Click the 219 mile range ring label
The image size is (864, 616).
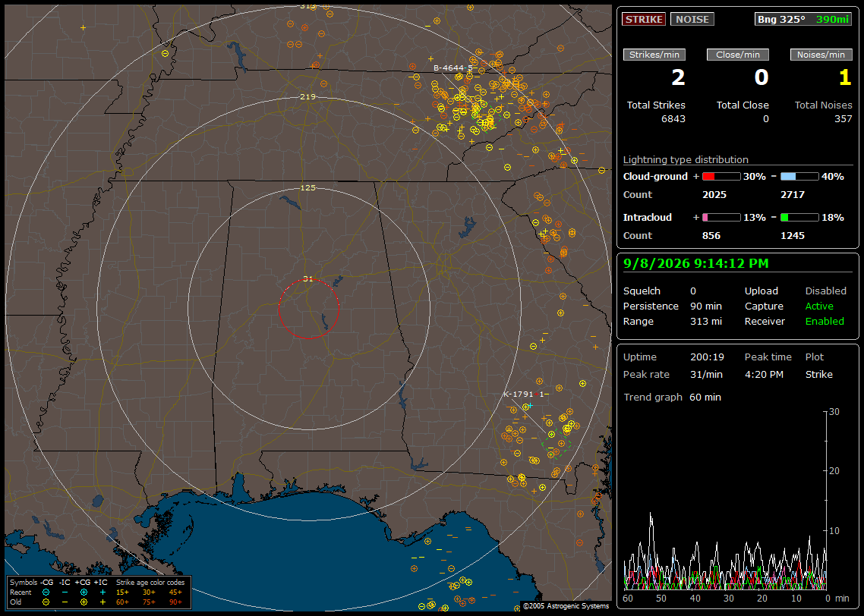pyautogui.click(x=307, y=97)
